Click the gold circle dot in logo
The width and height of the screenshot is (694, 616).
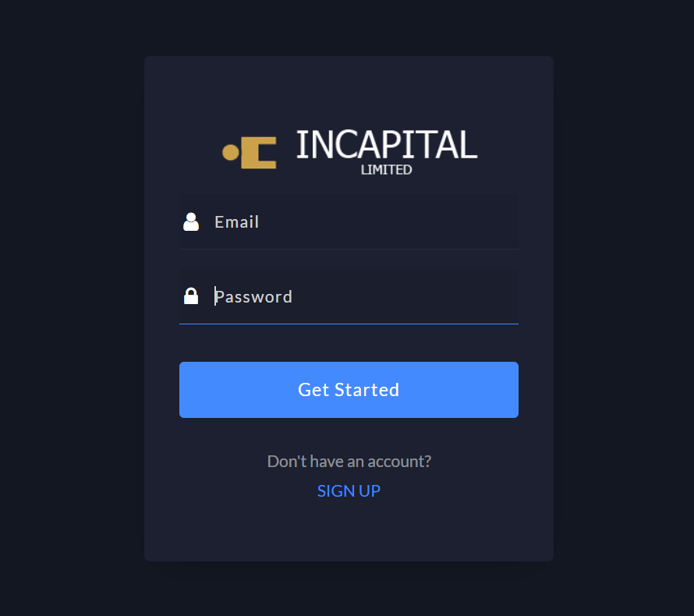[231, 152]
